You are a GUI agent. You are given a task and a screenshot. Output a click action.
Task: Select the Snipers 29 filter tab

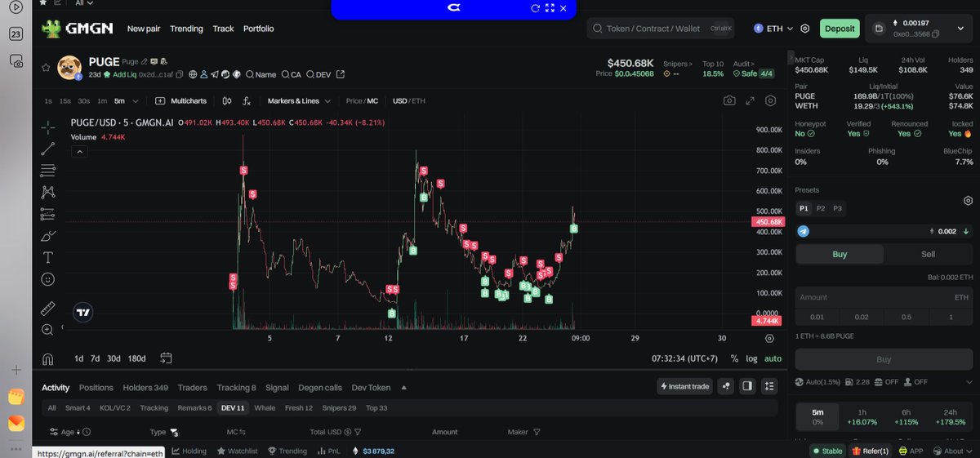339,407
